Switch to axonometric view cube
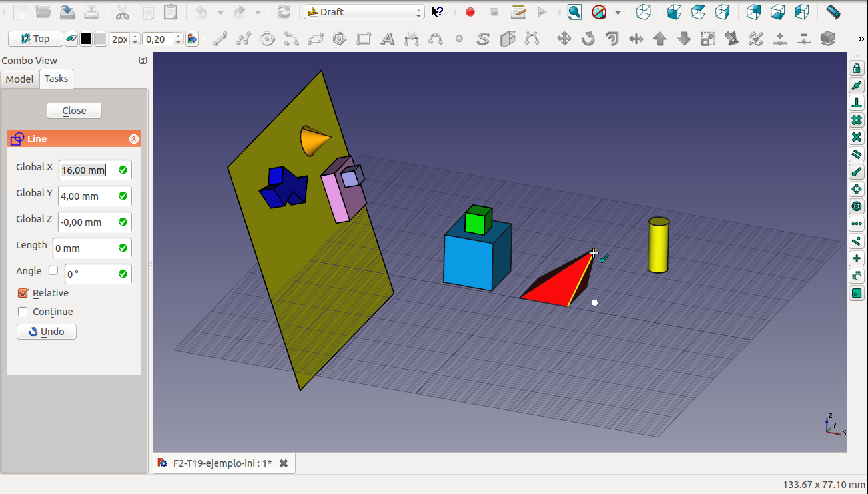This screenshot has height=494, width=868. click(643, 12)
